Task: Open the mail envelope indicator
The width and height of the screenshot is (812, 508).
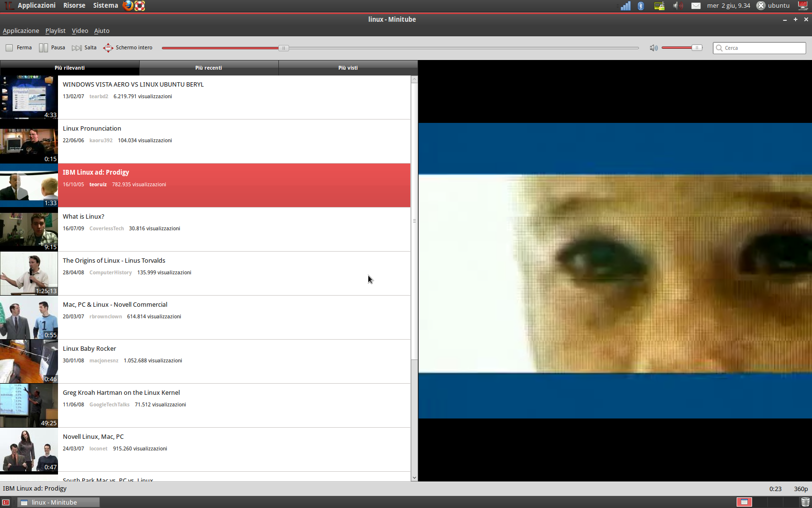Action: (696, 6)
